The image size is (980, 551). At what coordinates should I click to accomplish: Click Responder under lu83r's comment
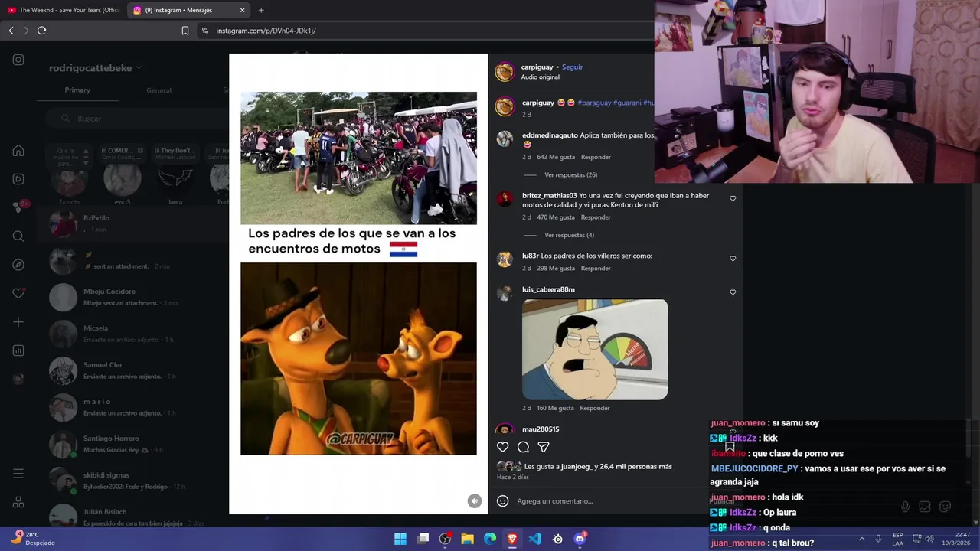(x=596, y=269)
